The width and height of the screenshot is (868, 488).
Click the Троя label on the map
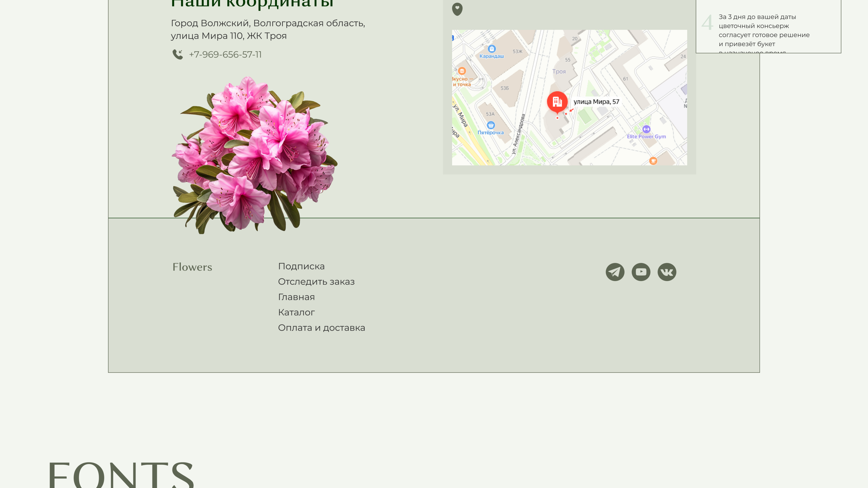pos(559,71)
